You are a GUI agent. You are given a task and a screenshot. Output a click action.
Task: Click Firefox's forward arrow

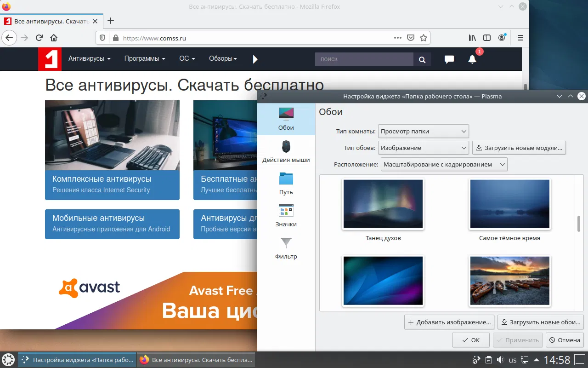pos(24,38)
